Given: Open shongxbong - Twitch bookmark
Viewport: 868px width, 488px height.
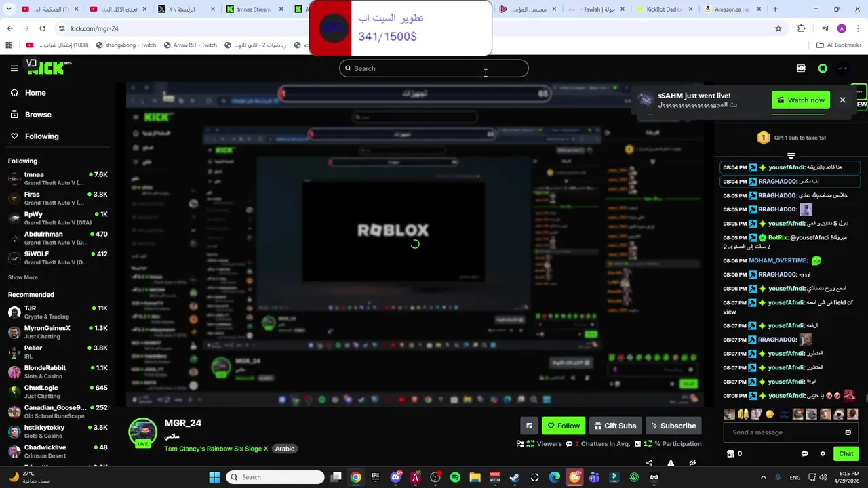Looking at the screenshot, I should (126, 45).
